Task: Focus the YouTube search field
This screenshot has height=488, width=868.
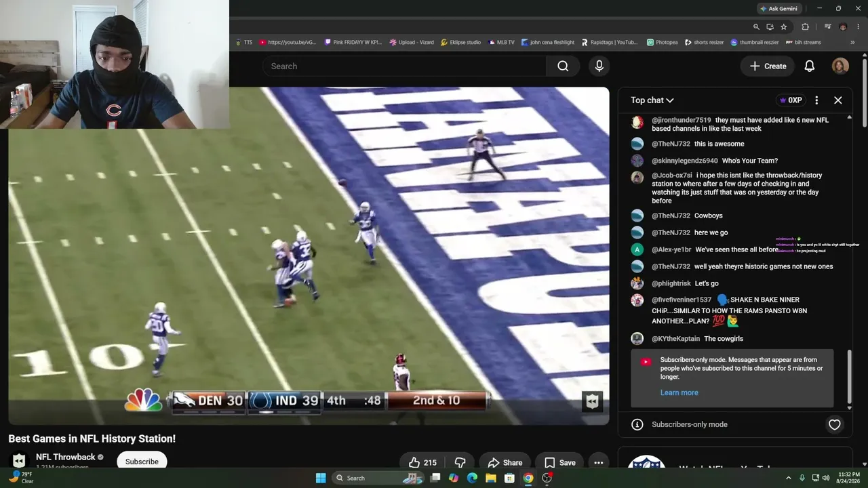Action: [x=404, y=66]
